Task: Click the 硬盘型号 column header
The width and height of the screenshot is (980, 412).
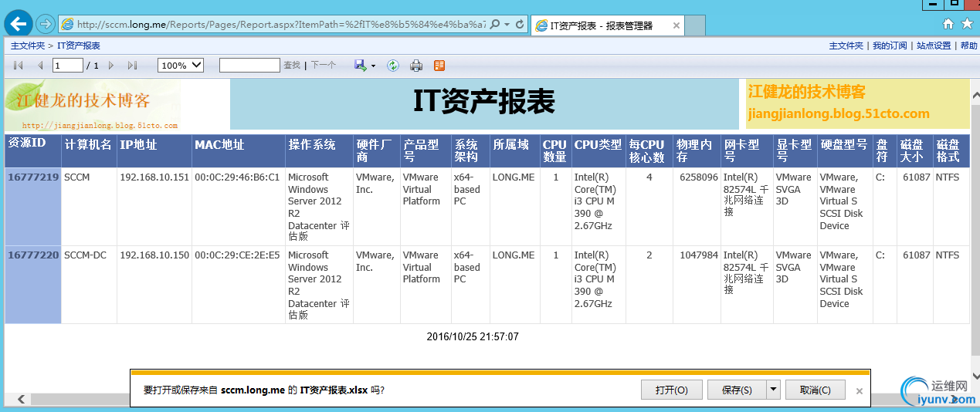Action: click(x=845, y=150)
